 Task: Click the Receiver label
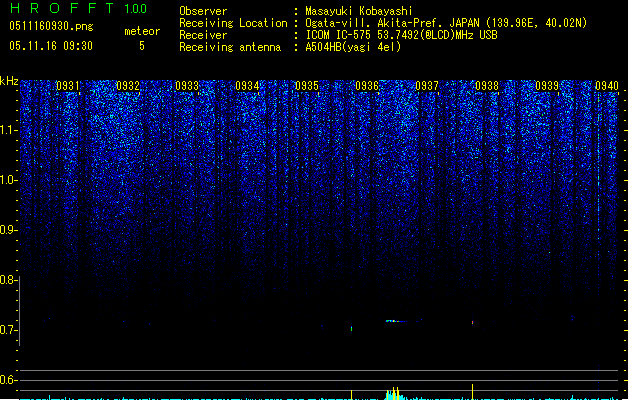[x=203, y=35]
